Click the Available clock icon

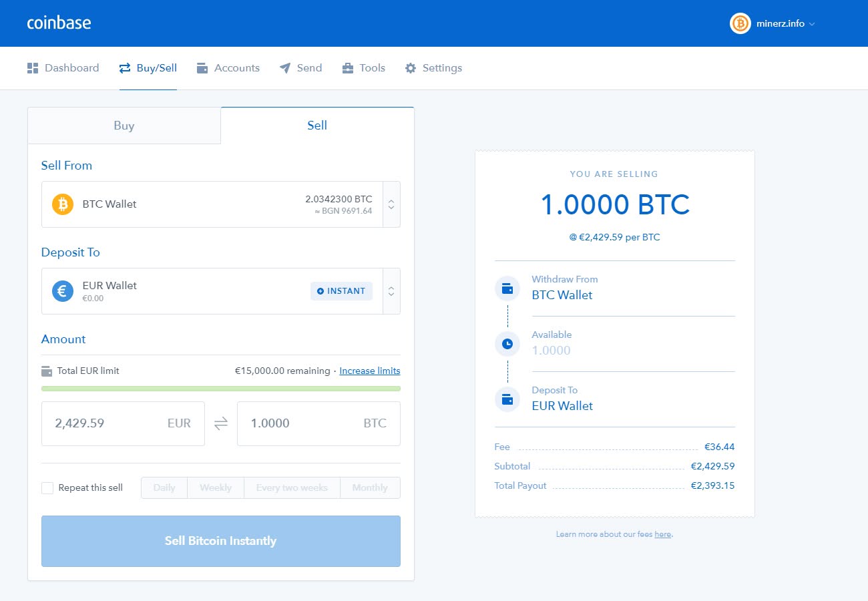[507, 344]
